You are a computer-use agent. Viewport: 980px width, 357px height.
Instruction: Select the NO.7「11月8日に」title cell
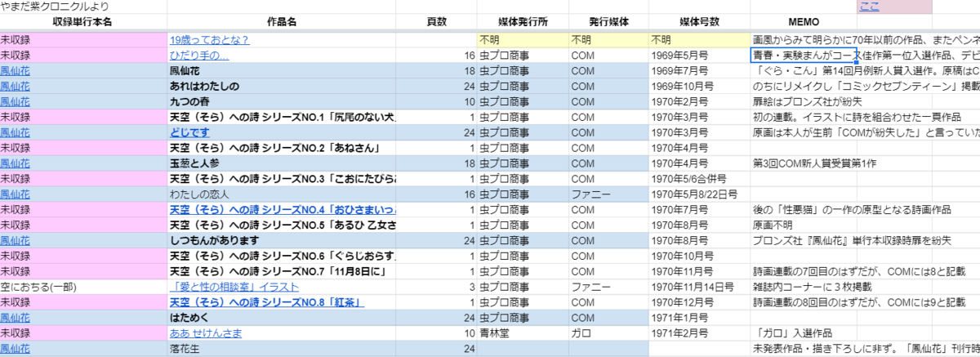[x=281, y=271]
